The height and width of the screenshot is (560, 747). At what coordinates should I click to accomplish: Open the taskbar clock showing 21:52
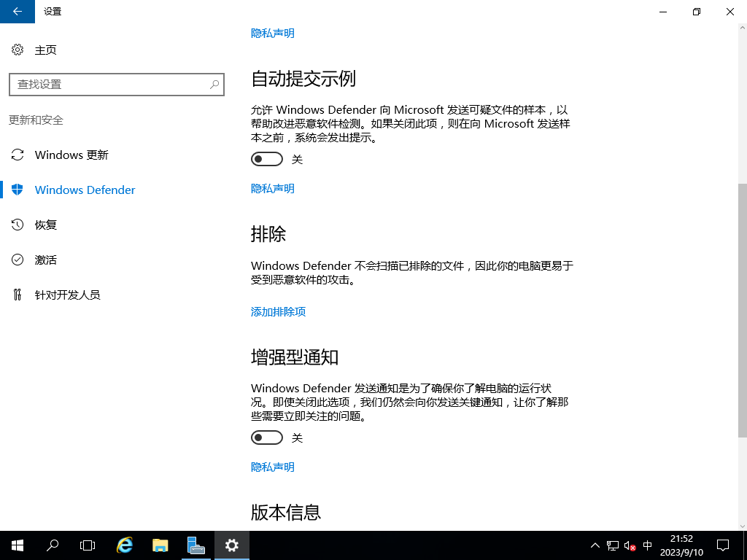coord(681,545)
